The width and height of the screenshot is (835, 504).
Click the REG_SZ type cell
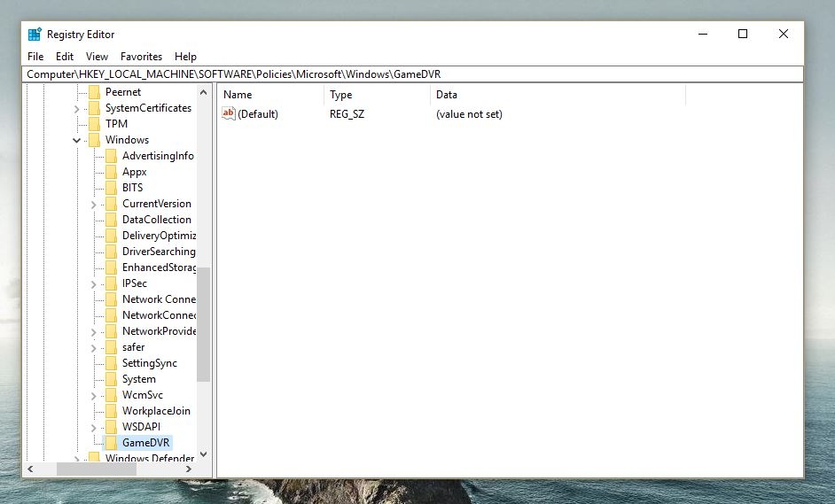click(x=347, y=114)
